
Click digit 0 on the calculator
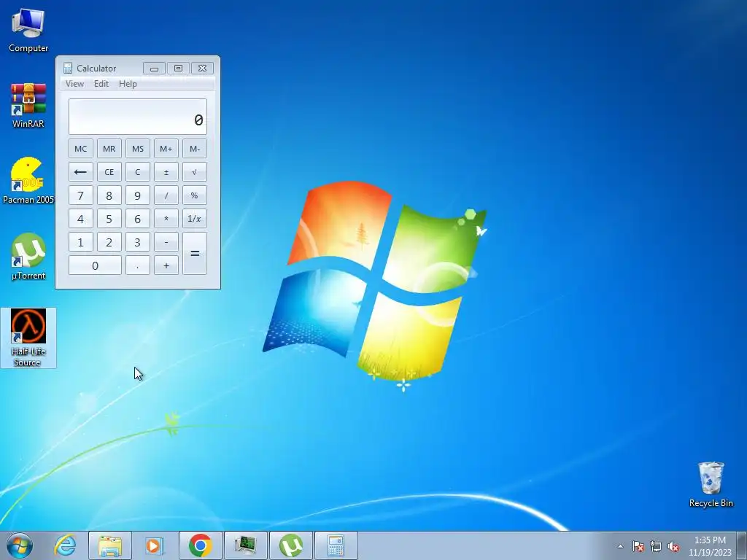(95, 265)
